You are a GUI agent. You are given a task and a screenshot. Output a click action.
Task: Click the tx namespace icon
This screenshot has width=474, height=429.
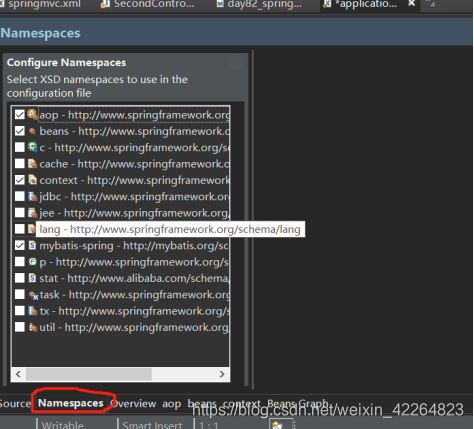click(33, 311)
